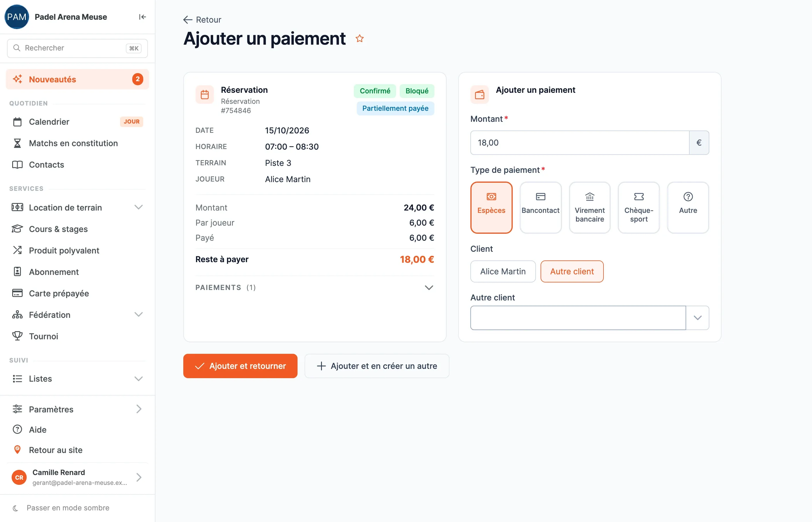Viewport: 812px width, 522px height.
Task: Open Nouveautés menu item
Action: (77, 79)
